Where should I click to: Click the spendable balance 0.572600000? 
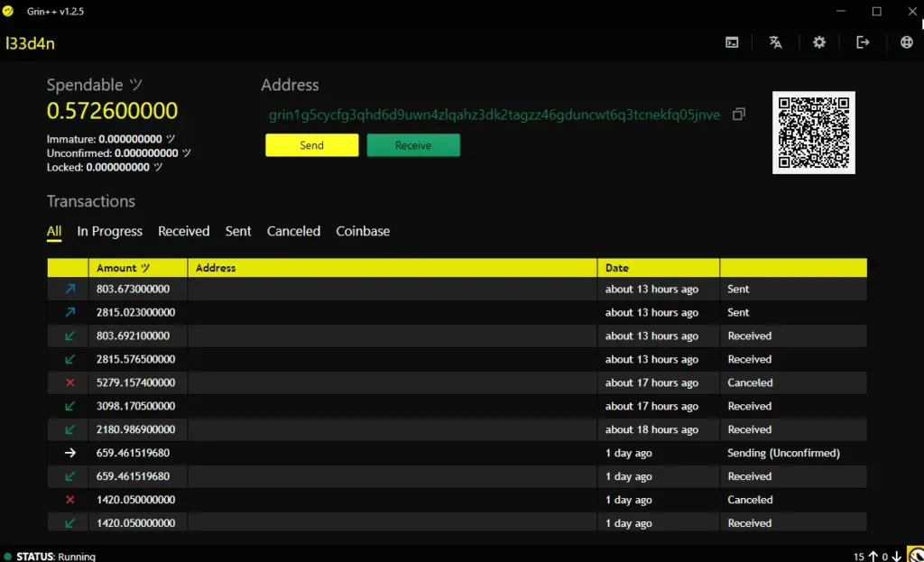[112, 111]
